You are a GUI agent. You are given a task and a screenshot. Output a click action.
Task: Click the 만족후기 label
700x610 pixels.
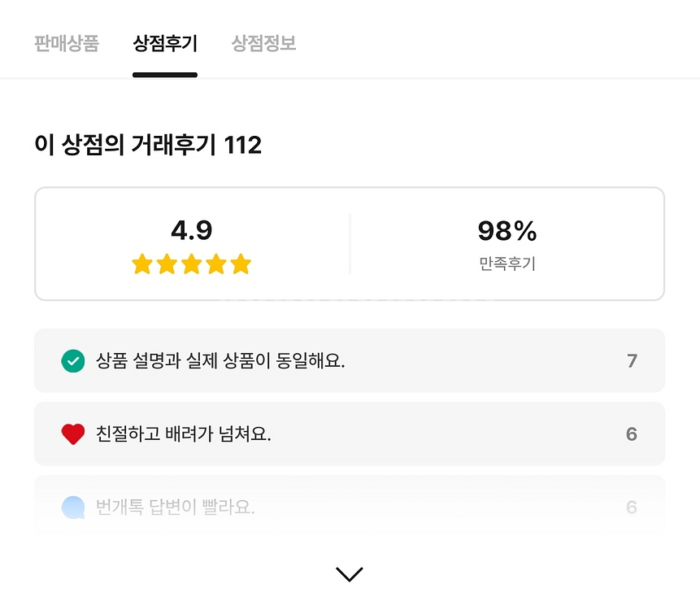507,264
